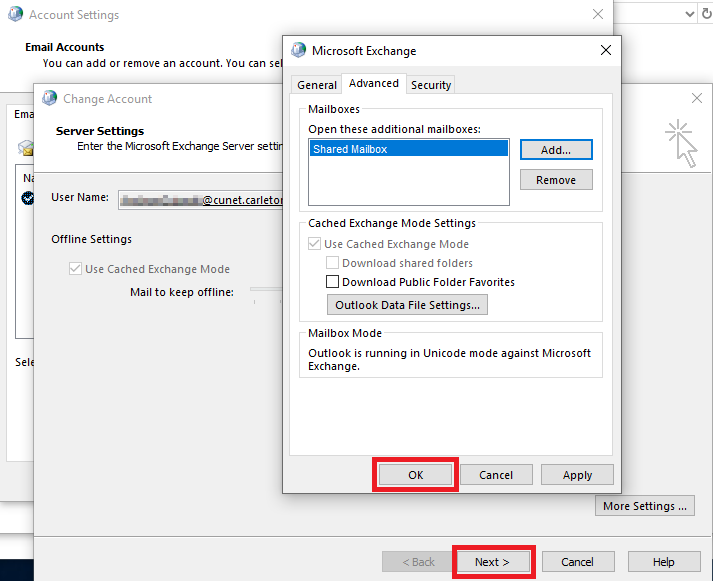
Task: Click Cancel in Change Account window
Action: 578,562
